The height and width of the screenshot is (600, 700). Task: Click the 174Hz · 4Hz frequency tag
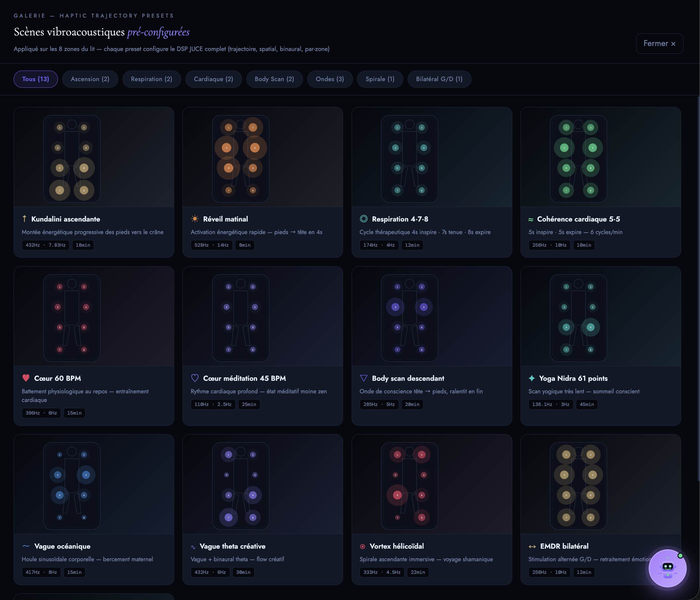[379, 245]
